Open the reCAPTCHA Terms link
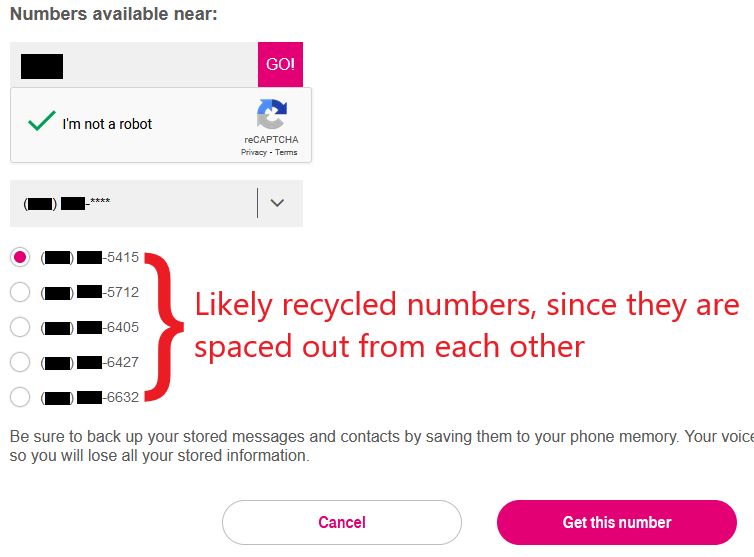This screenshot has width=754, height=557. (286, 152)
